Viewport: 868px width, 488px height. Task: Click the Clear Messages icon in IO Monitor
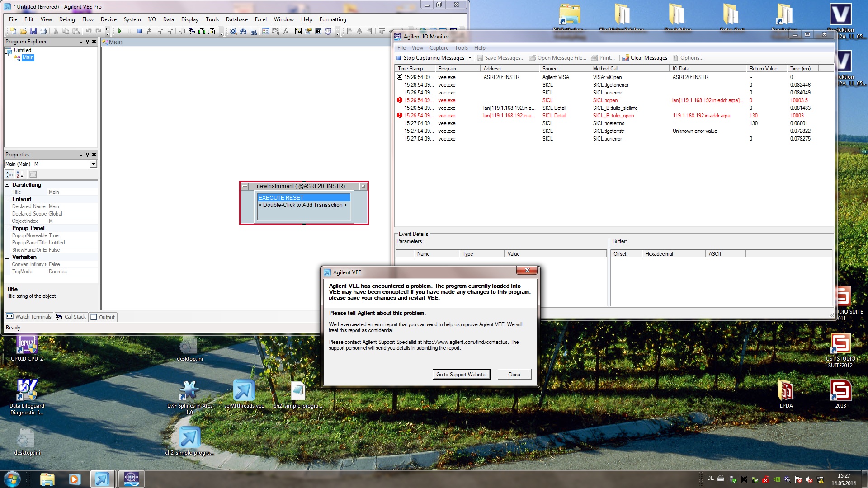tap(626, 58)
